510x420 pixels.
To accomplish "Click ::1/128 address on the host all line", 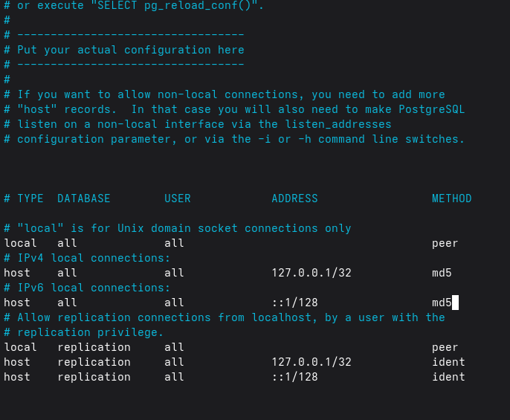I will pyautogui.click(x=294, y=303).
